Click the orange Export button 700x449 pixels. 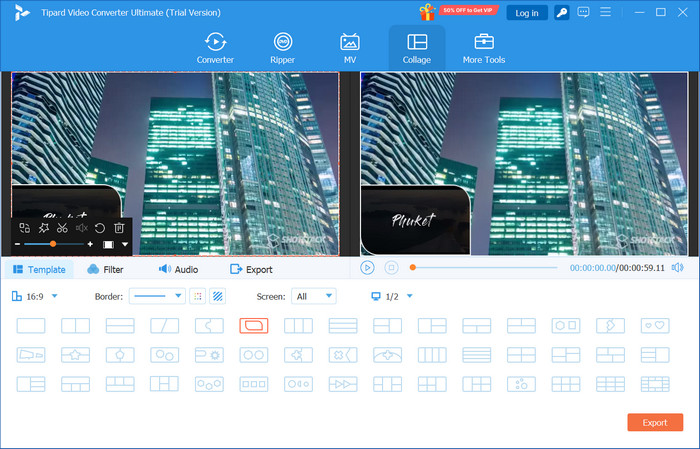pyautogui.click(x=655, y=423)
